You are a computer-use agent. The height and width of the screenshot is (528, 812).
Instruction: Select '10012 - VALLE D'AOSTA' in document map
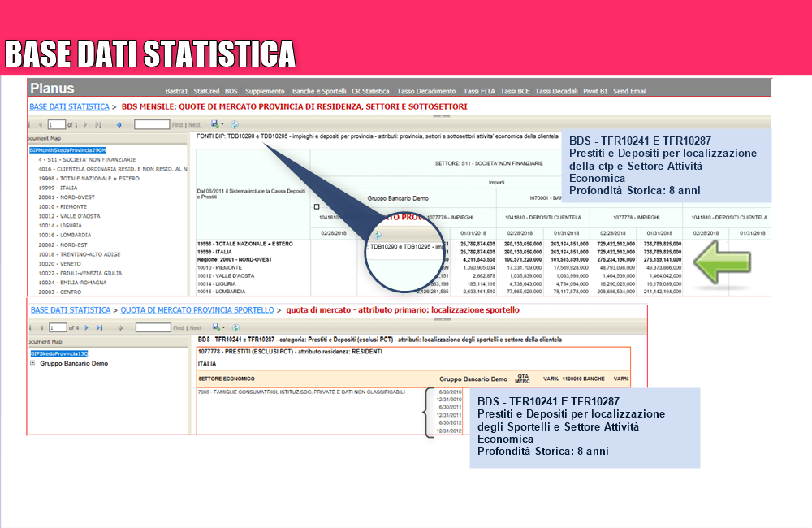click(x=69, y=216)
